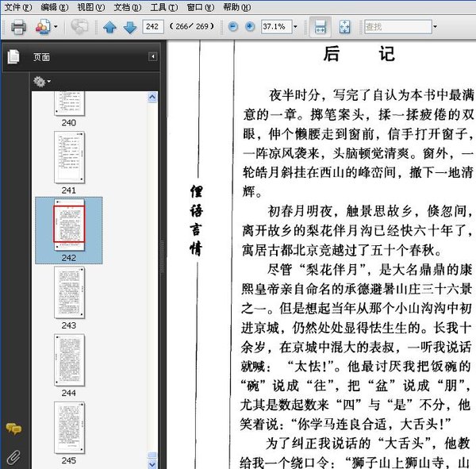Go to previous page with up arrow

[x=109, y=27]
